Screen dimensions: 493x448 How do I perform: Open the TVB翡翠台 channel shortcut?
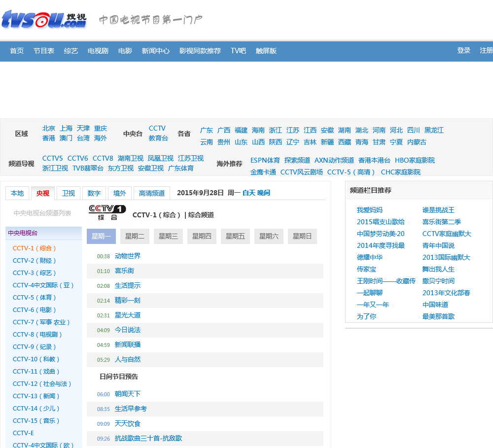[88, 168]
